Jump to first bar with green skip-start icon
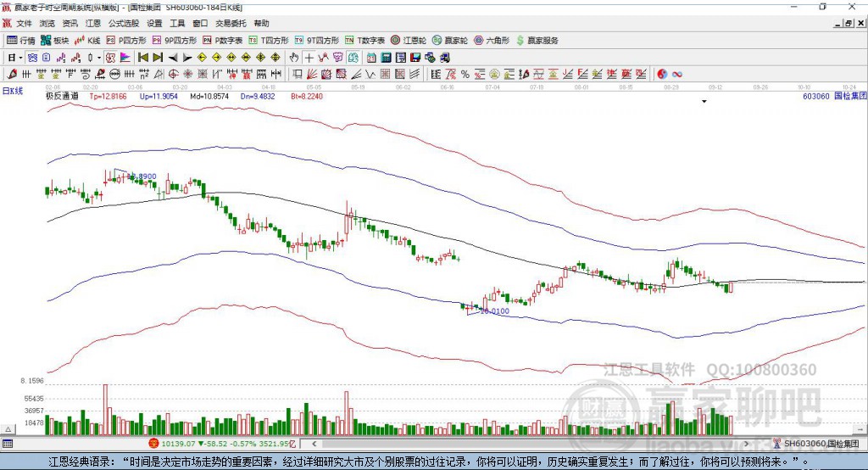868x470 pixels. click(142, 58)
